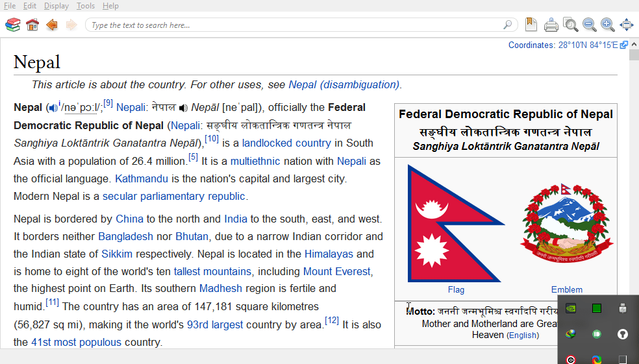Open the File menu

click(x=10, y=6)
